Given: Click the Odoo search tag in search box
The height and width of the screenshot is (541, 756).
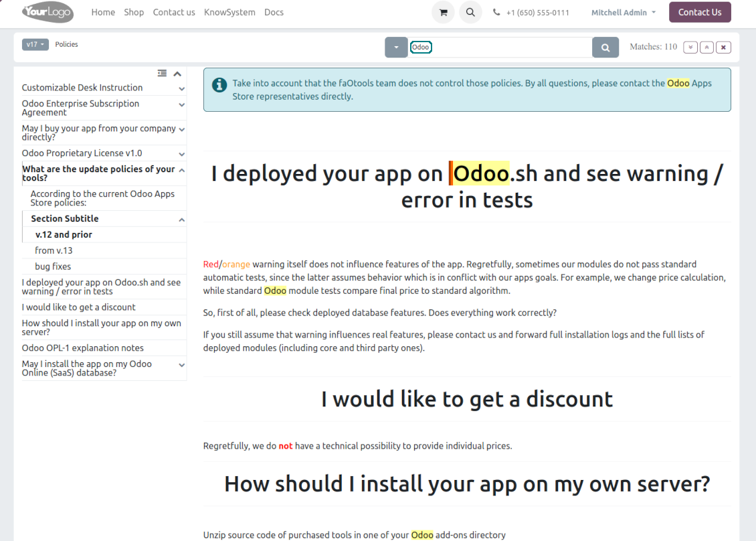Looking at the screenshot, I should 420,48.
